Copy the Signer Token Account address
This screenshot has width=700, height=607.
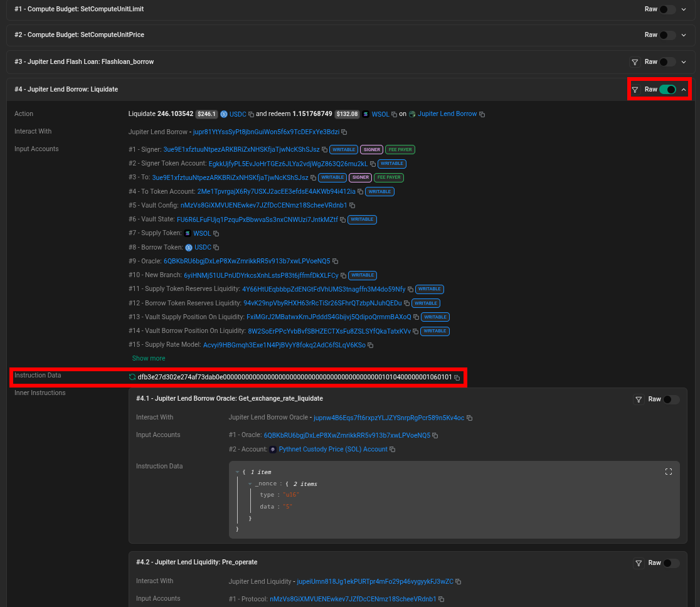click(x=373, y=164)
